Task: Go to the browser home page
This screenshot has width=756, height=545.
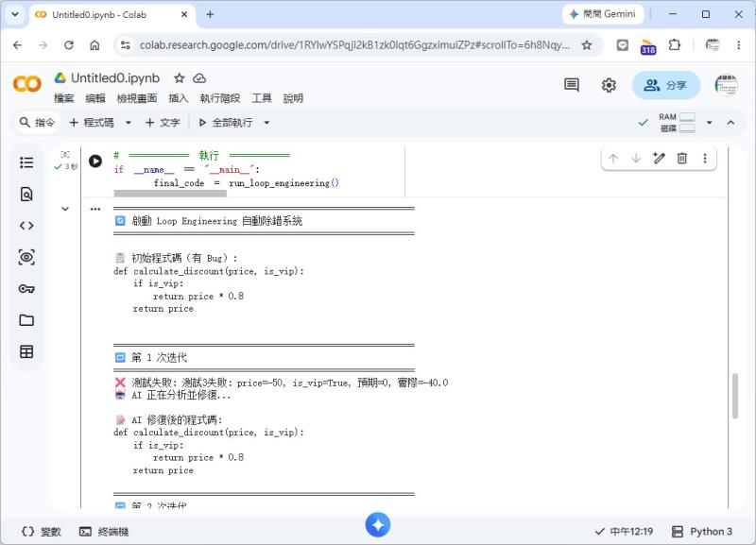Action: click(94, 45)
